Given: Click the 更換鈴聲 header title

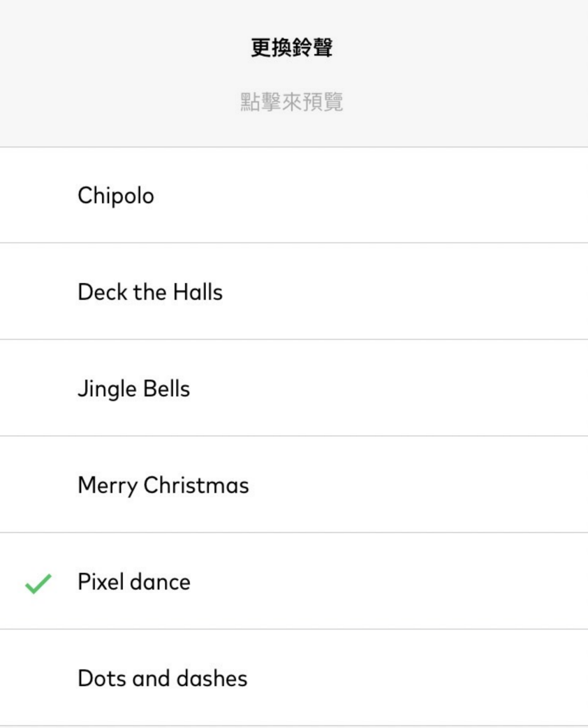Looking at the screenshot, I should [x=291, y=49].
